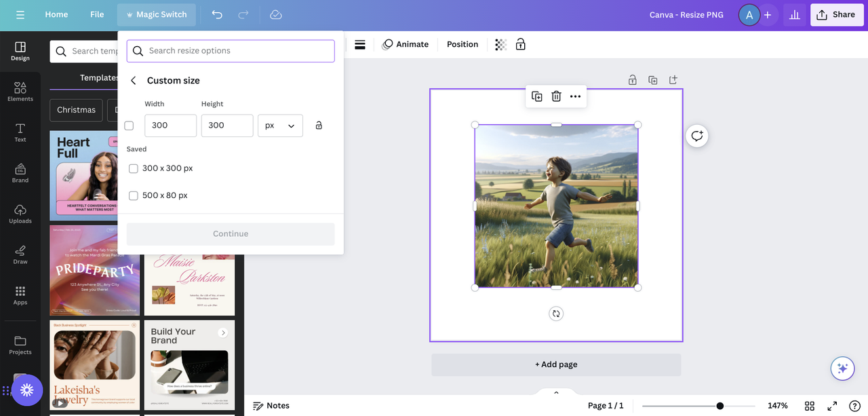This screenshot has height=416, width=868.
Task: Open Magic Switch menu
Action: pos(156,14)
